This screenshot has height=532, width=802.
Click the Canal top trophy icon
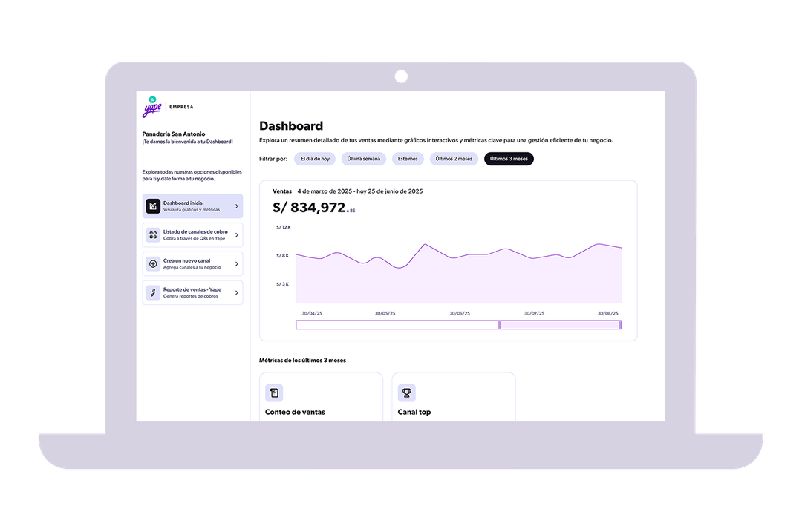pyautogui.click(x=407, y=393)
